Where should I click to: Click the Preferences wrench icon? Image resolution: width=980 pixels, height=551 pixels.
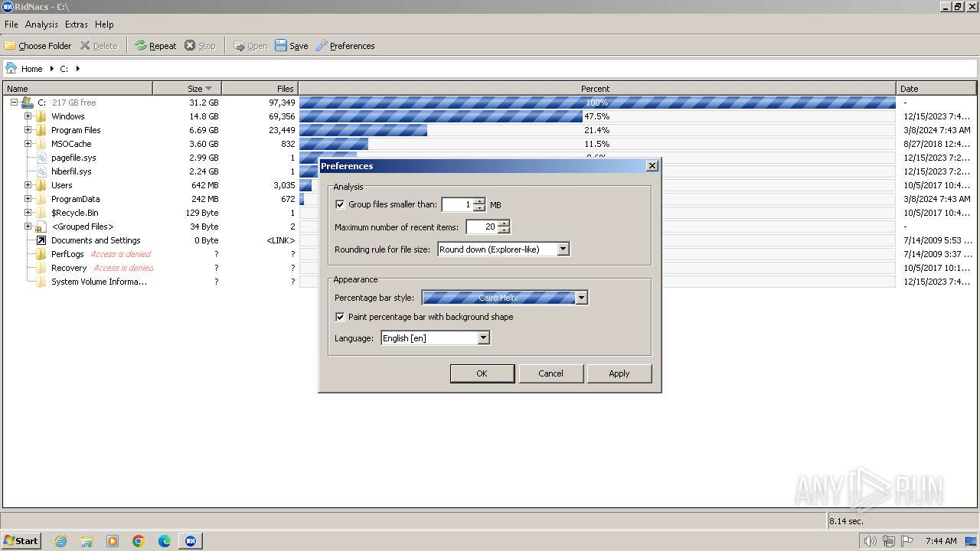click(x=322, y=46)
